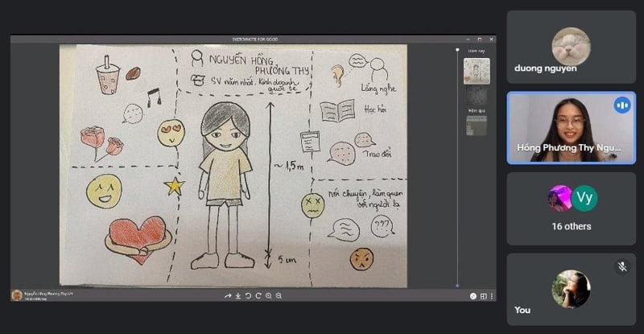Select the Hồng Phương Thy video tile

pyautogui.click(x=571, y=127)
